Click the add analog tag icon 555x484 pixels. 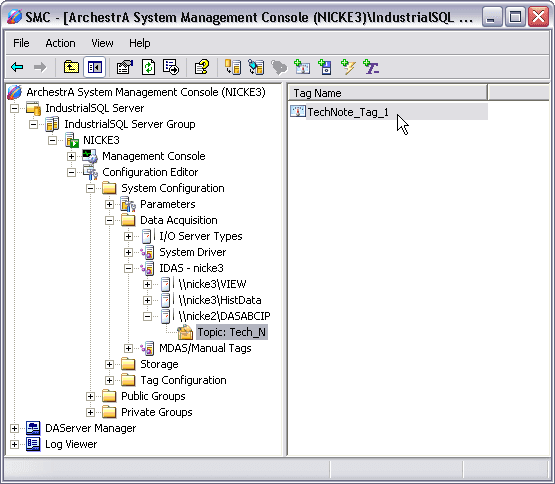pos(302,67)
